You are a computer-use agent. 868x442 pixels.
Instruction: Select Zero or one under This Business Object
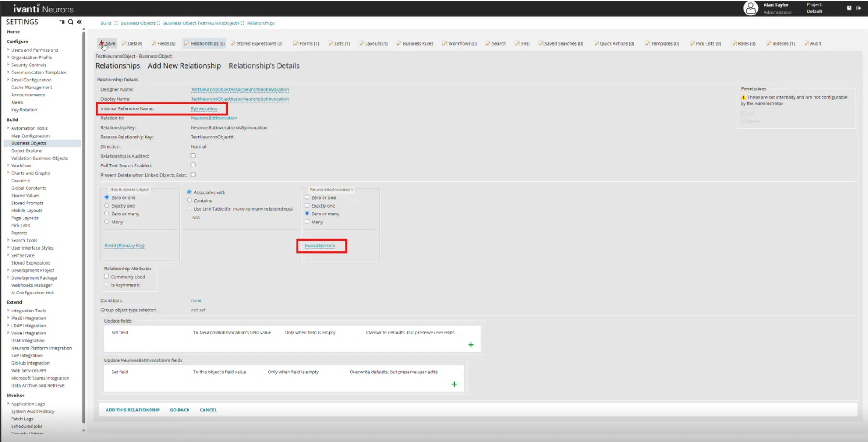pos(107,197)
